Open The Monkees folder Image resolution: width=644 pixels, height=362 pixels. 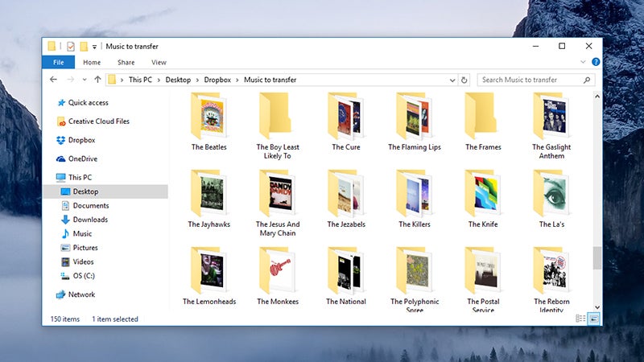pos(278,276)
